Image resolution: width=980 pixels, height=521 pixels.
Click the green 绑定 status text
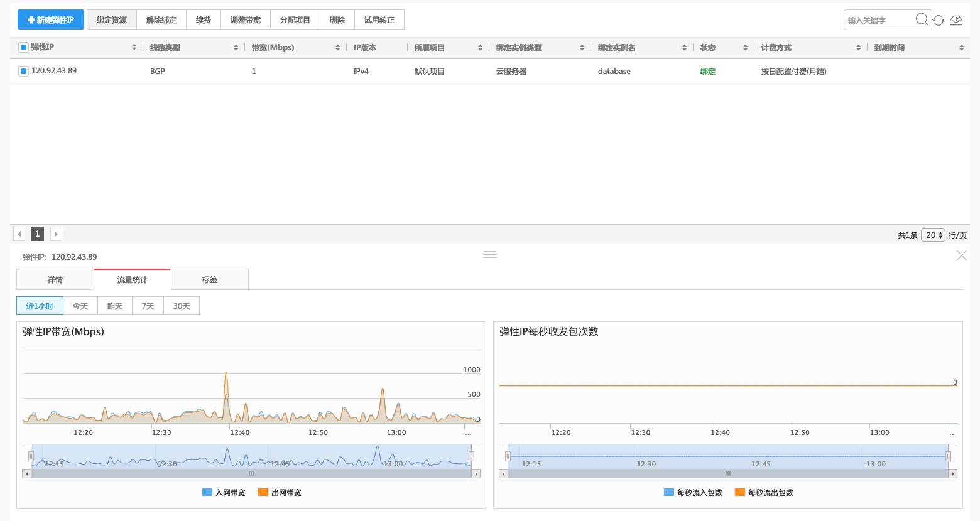[708, 72]
